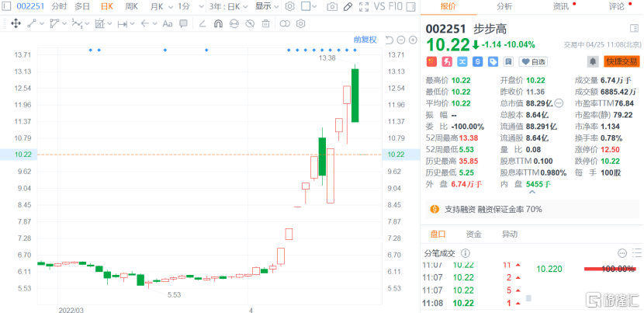Enter fullscreen chart mode
The image size is (644, 313).
[x=363, y=6]
